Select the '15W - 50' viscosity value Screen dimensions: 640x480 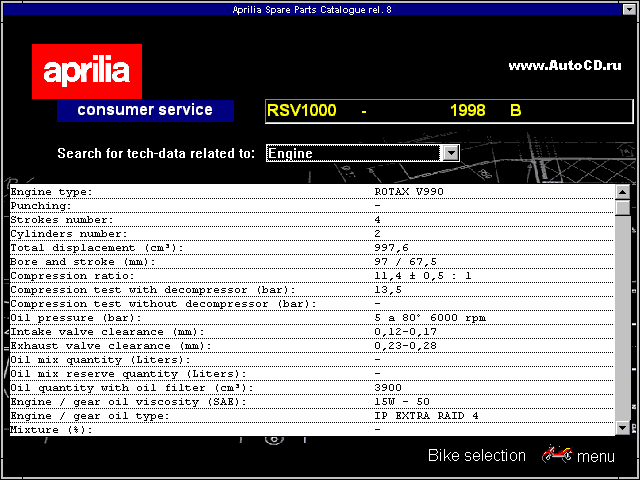click(402, 402)
